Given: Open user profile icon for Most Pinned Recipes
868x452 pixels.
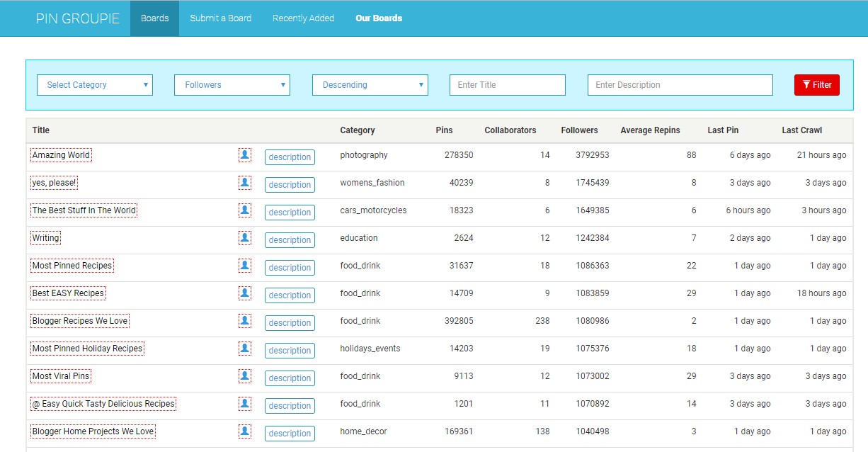Looking at the screenshot, I should coord(245,266).
